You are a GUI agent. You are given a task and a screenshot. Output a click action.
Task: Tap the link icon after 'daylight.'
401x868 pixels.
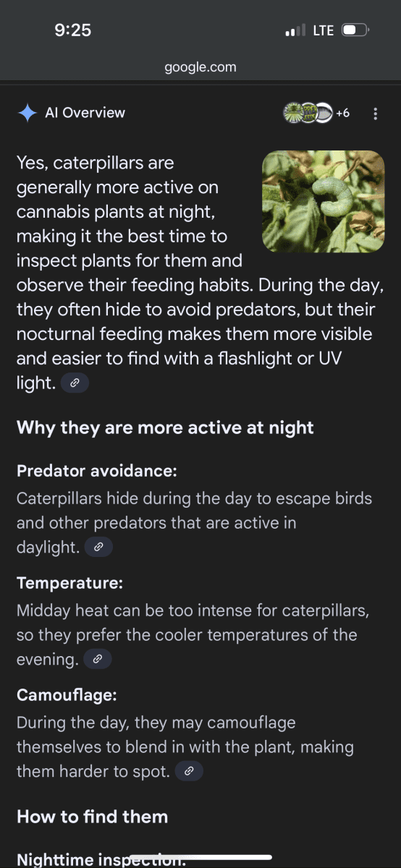point(98,548)
